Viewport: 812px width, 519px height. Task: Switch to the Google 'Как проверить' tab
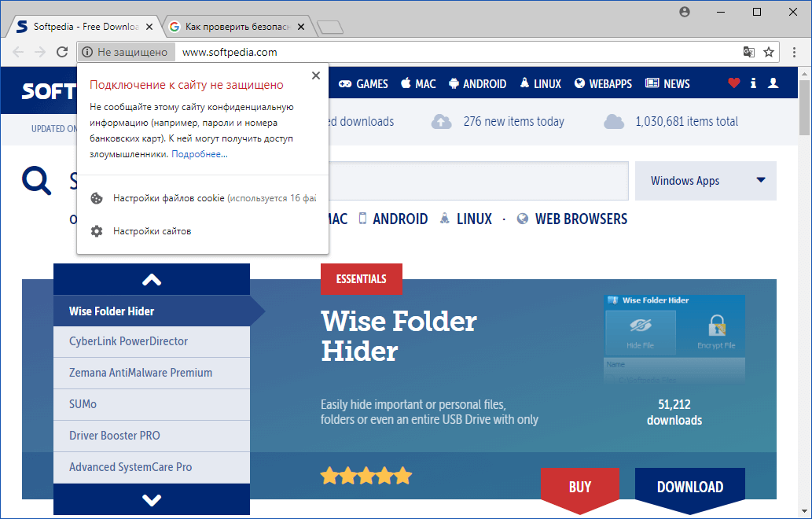[237, 27]
